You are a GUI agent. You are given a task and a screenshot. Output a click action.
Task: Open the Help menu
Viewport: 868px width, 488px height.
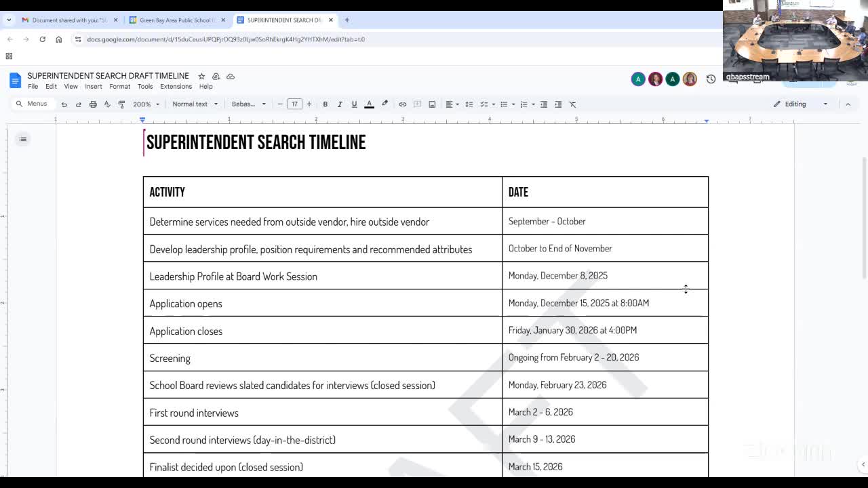(x=205, y=87)
